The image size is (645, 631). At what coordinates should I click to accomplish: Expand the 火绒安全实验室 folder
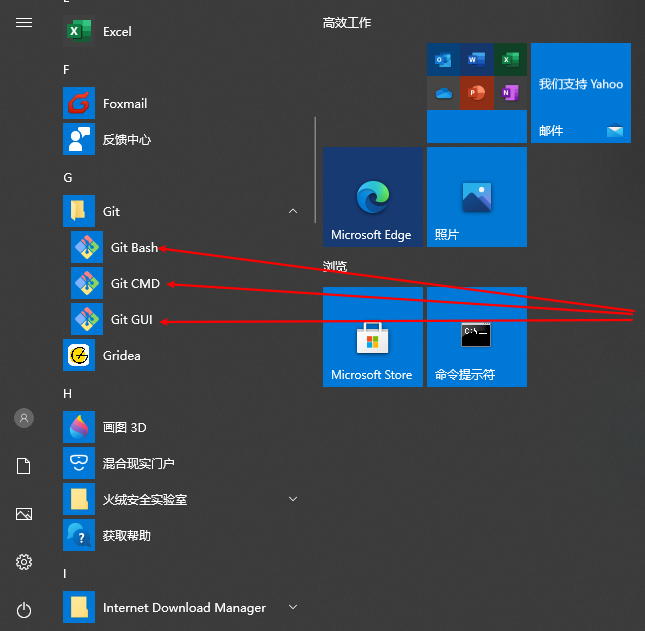click(292, 499)
